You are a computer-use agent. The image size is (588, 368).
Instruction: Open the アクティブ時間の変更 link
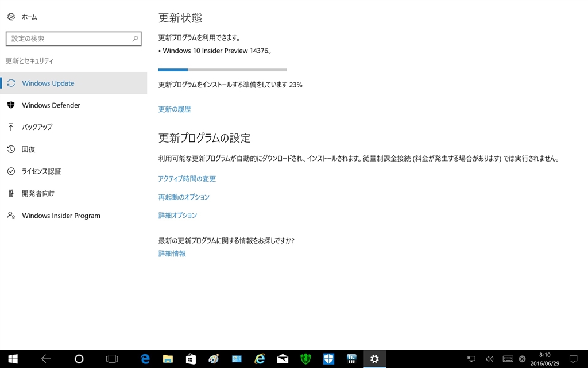[187, 179]
